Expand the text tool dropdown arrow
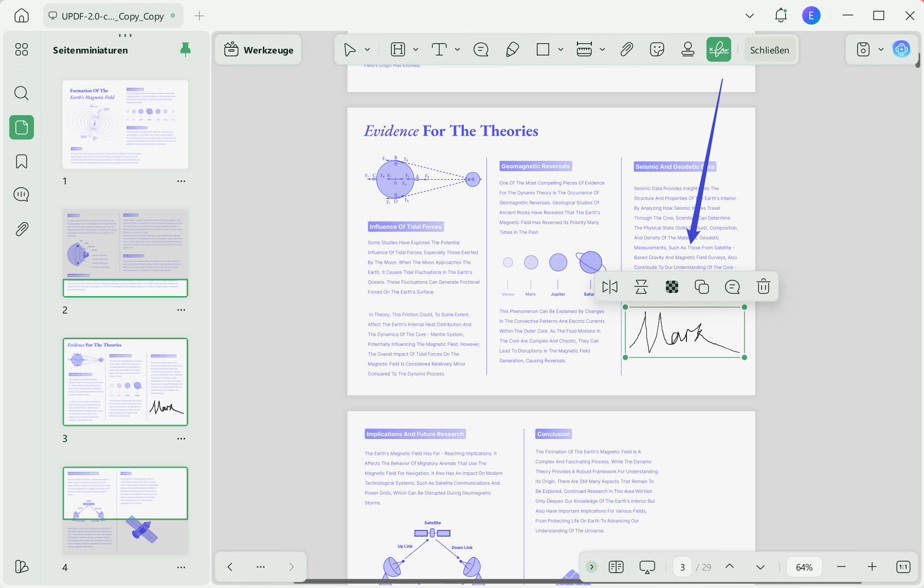Image resolution: width=924 pixels, height=588 pixels. [458, 50]
